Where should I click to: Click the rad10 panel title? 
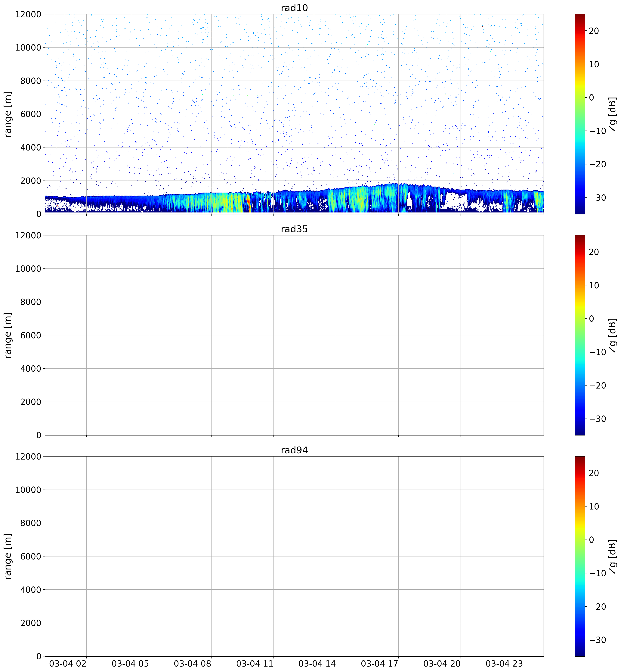[294, 8]
